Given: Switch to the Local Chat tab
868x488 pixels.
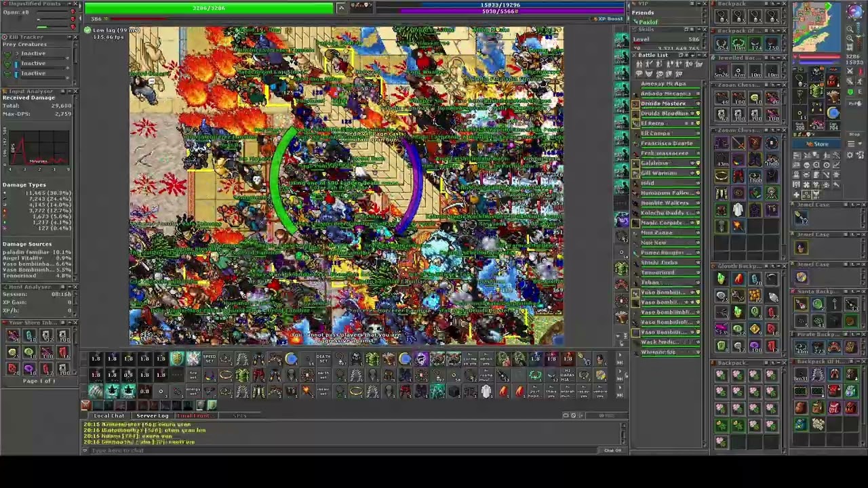Looking at the screenshot, I should pos(109,415).
